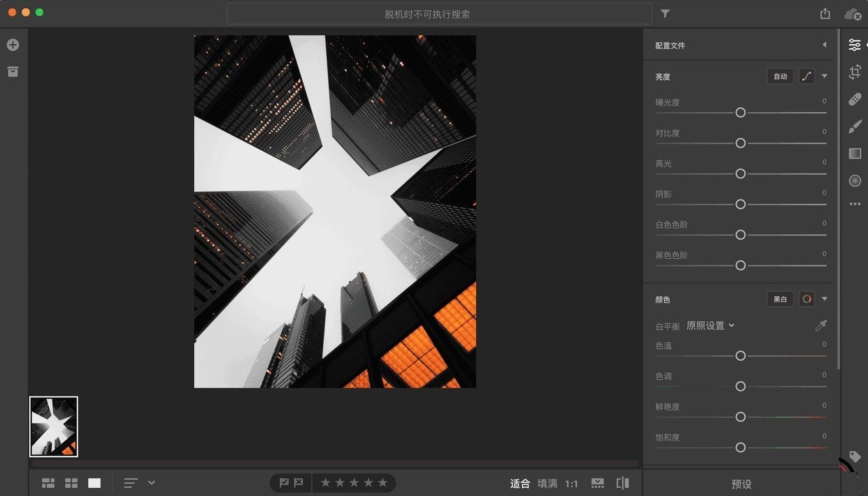Switch to 填满 zoom mode
Image resolution: width=868 pixels, height=496 pixels.
coord(547,483)
